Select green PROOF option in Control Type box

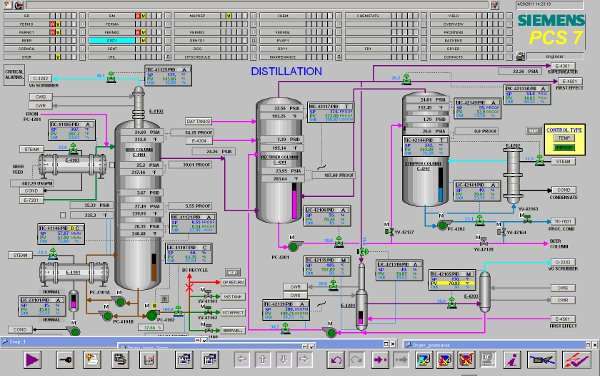click(x=564, y=147)
